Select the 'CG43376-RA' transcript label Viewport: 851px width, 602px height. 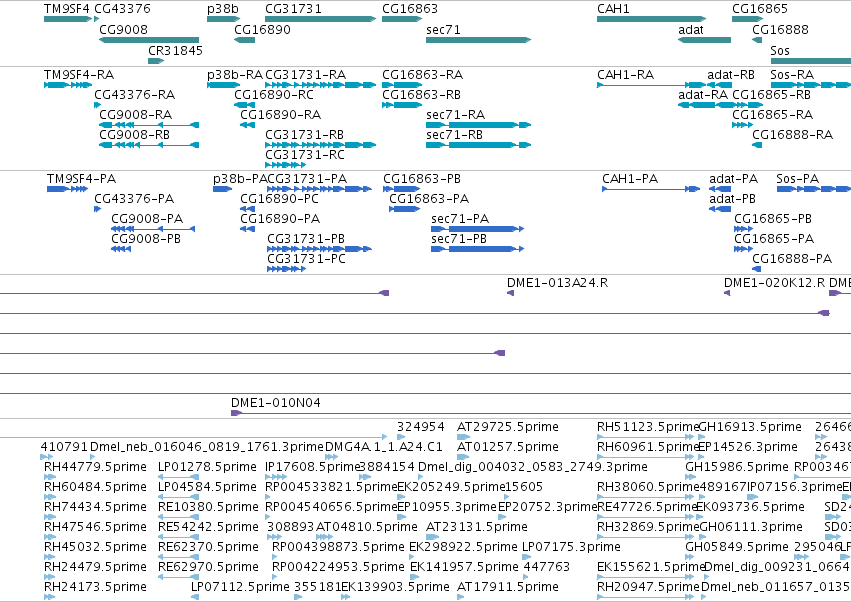(135, 94)
